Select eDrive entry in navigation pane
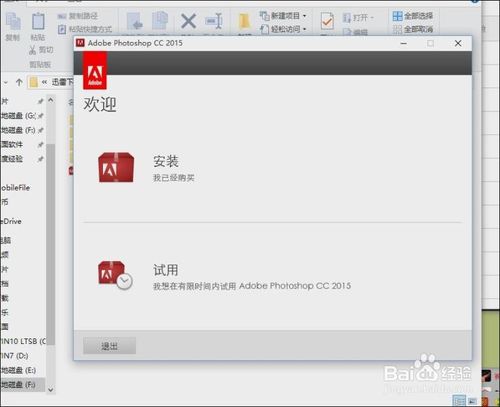 [11, 221]
